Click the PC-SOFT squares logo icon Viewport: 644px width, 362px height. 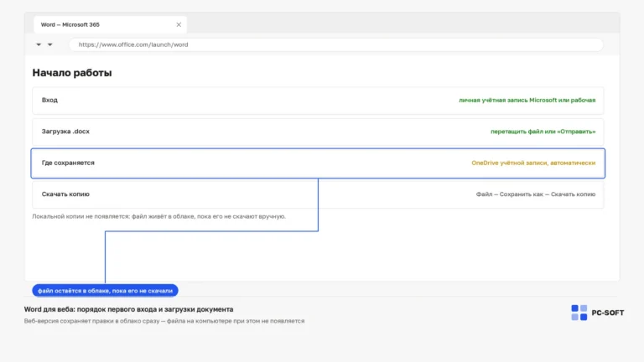[579, 313]
